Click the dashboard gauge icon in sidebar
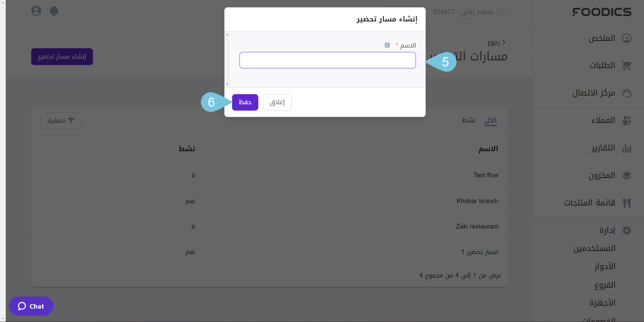Viewport: 644px width, 322px height. coord(627,38)
